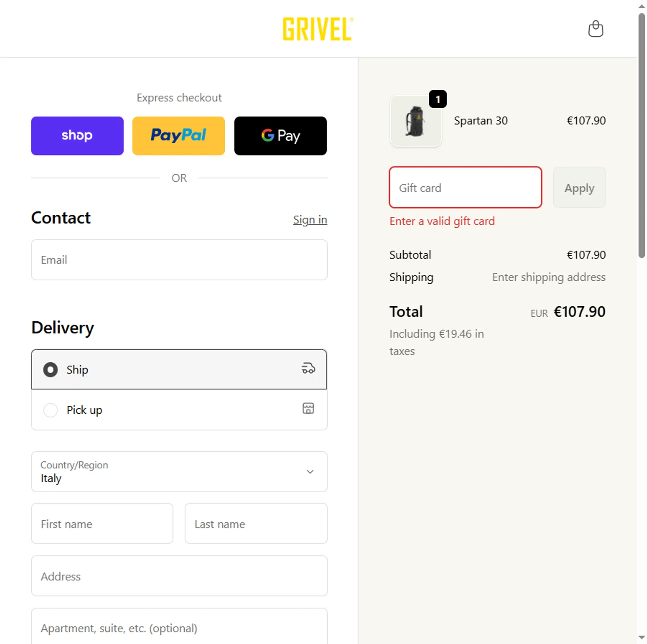
Task: Pay with PayPal express button
Action: click(179, 136)
